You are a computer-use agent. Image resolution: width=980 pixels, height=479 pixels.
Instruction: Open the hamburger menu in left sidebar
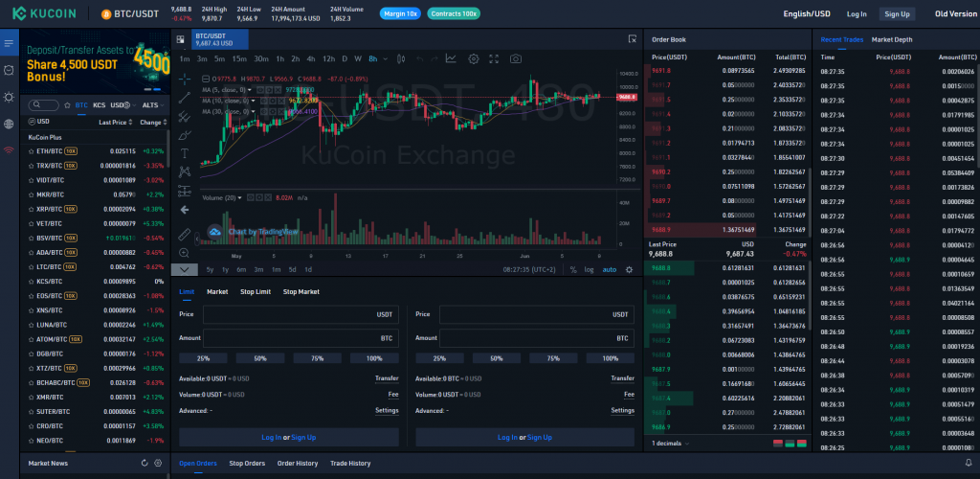point(9,44)
